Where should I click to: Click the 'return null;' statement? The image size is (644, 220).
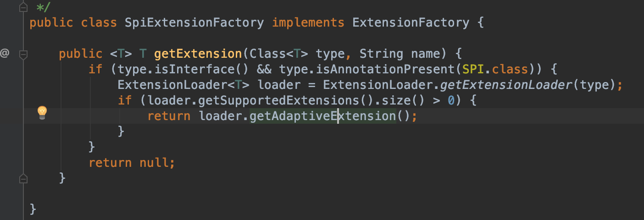click(132, 162)
